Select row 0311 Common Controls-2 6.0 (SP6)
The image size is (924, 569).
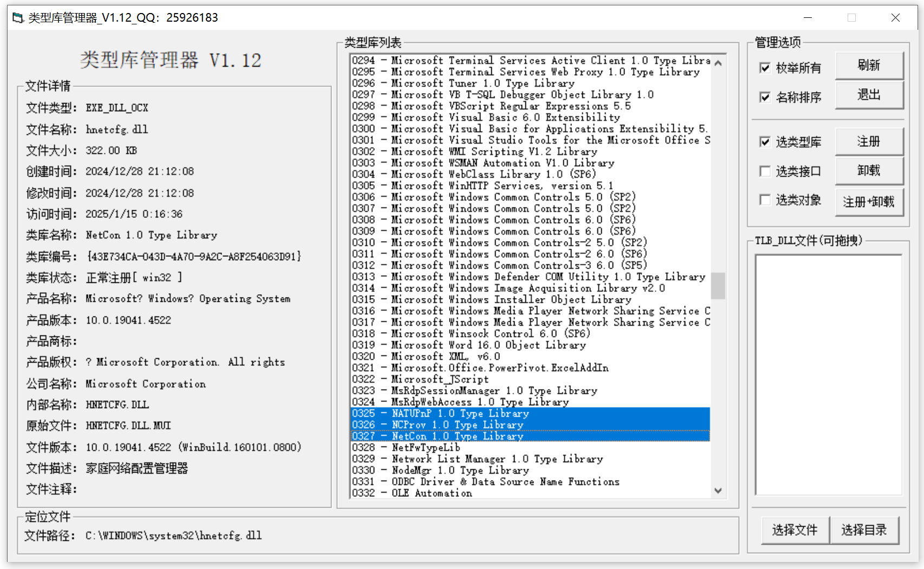[530, 254]
